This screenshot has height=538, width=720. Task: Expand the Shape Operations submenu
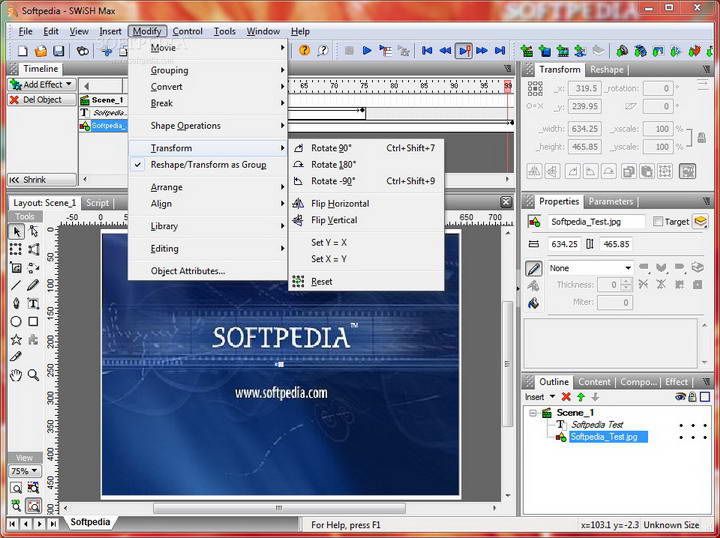208,126
